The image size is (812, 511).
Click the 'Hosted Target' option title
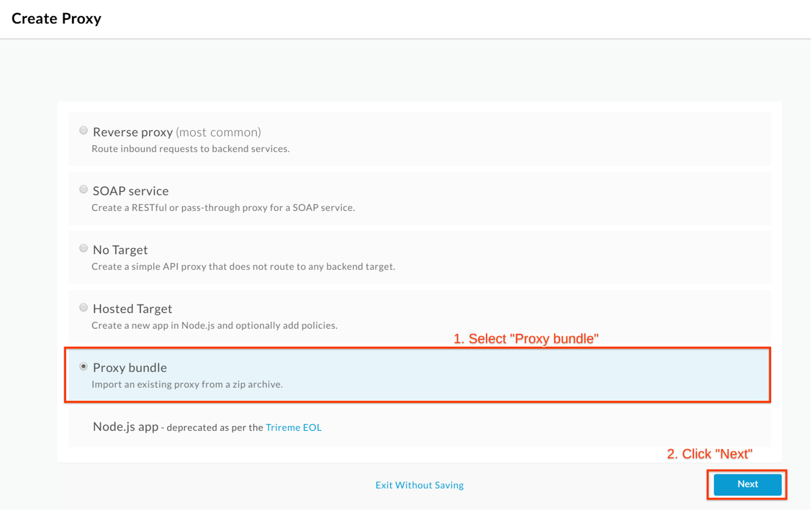[132, 309]
